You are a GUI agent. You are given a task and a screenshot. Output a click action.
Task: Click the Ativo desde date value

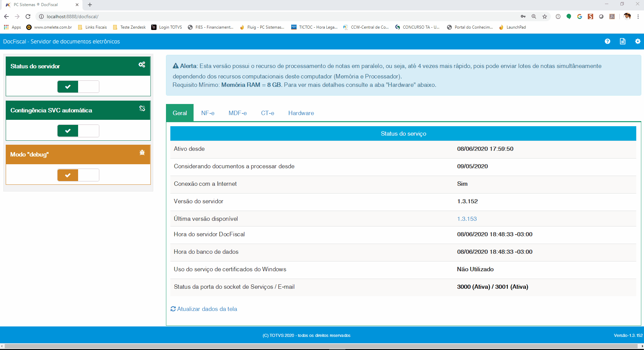point(485,149)
